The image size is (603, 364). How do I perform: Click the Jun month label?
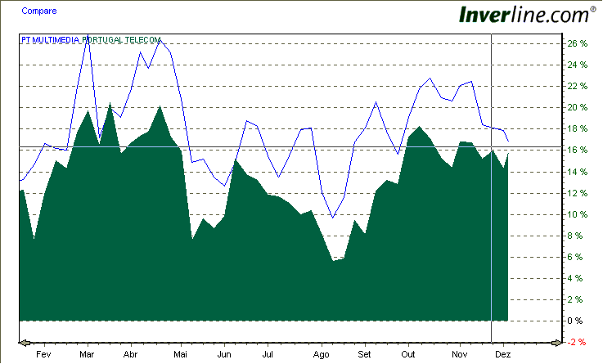[x=224, y=354]
